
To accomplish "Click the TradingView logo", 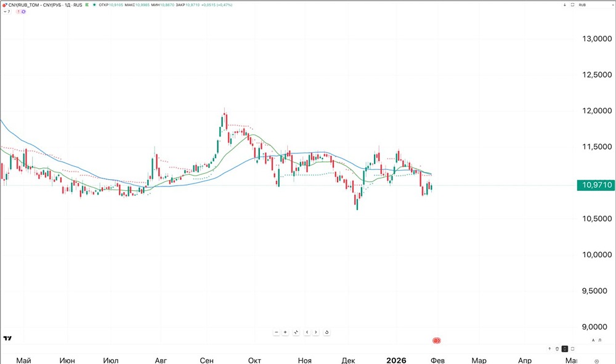I will tap(7, 338).
